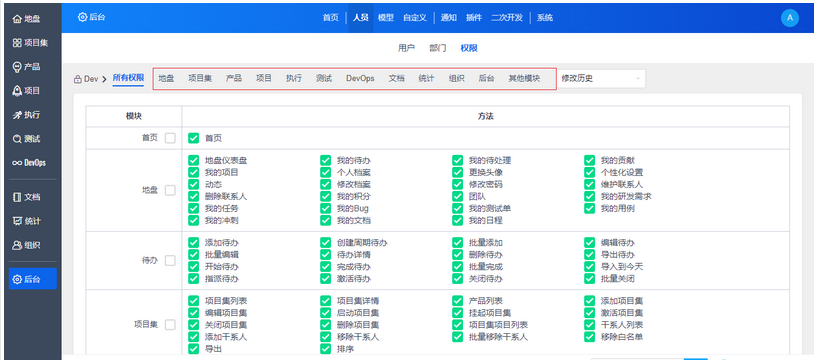Select 通知 in top navigation
816x360 pixels.
click(449, 18)
